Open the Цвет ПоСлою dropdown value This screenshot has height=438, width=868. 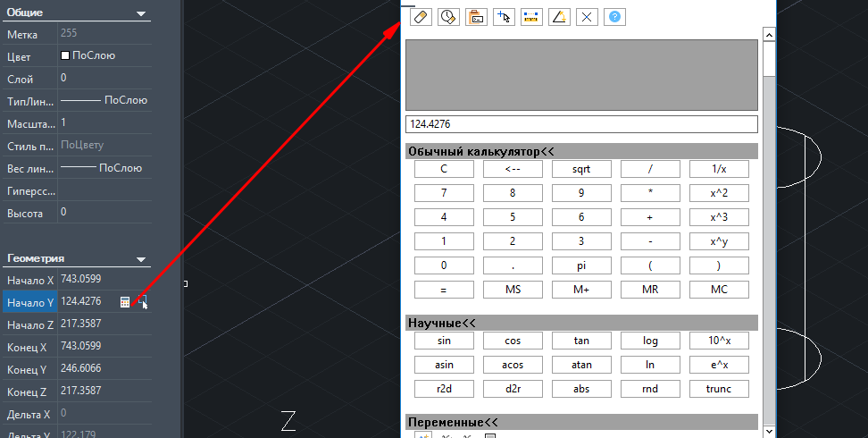(104, 55)
